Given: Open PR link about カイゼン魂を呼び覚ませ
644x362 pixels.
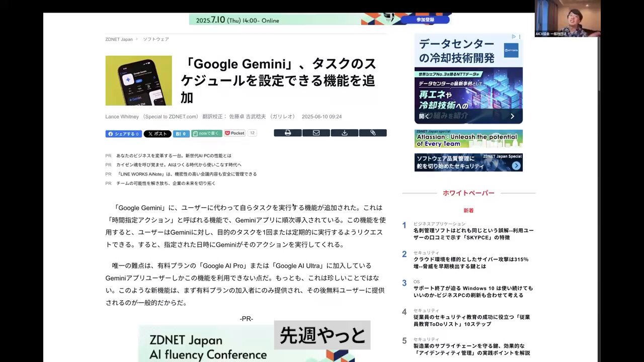Looking at the screenshot, I should 179,165.
